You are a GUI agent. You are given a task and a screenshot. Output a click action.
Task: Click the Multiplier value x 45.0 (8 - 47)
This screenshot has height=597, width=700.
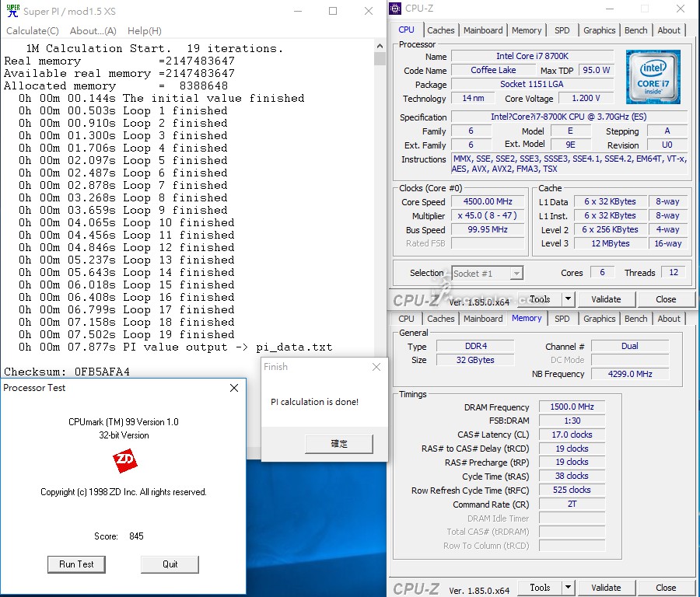coord(488,215)
